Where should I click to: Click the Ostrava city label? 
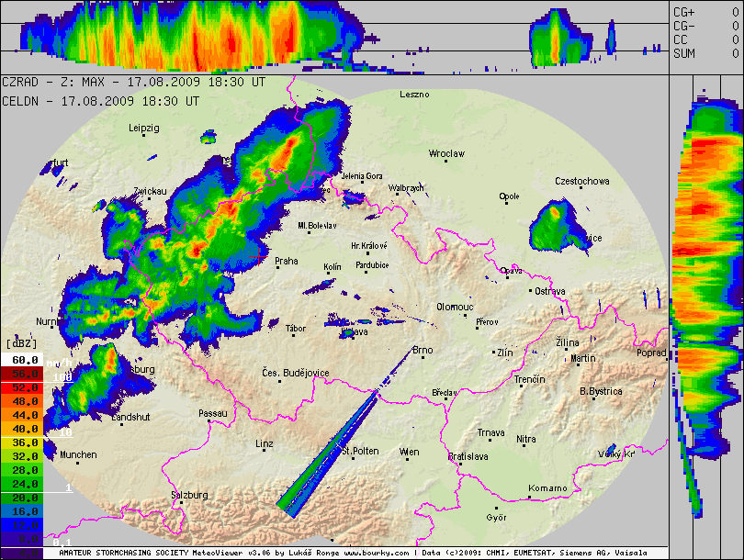point(550,291)
